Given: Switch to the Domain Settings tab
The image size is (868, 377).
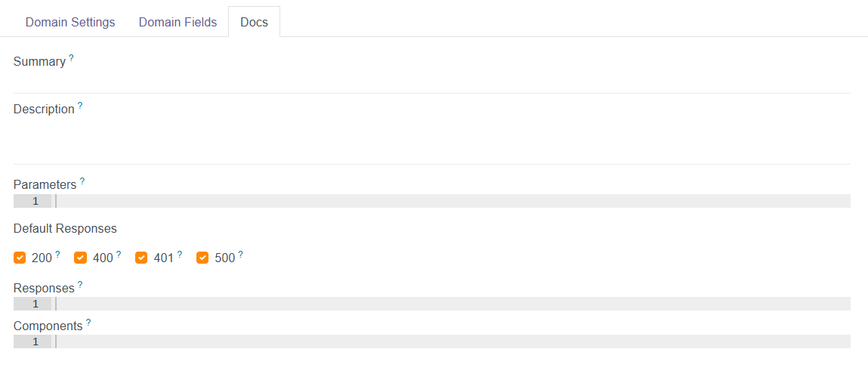Looking at the screenshot, I should click(70, 22).
